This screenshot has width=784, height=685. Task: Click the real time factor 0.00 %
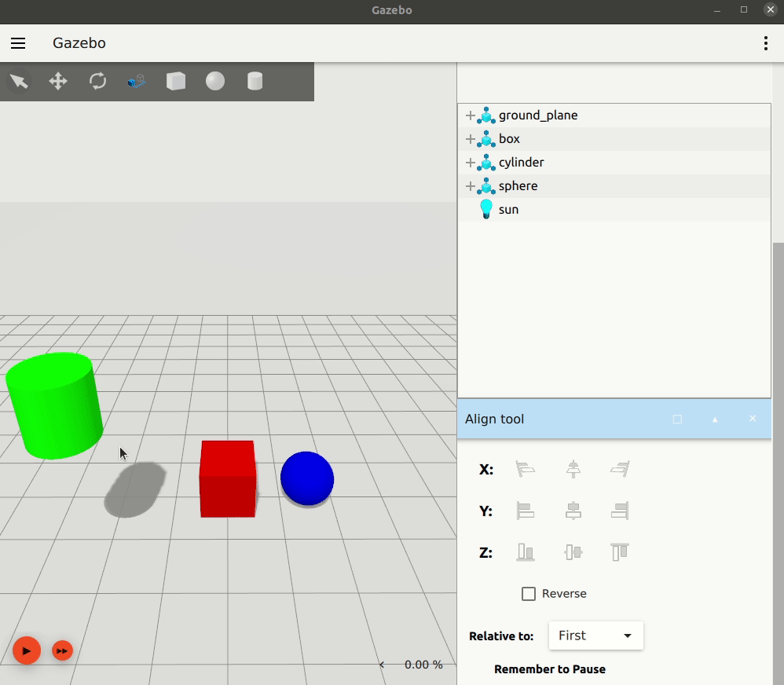(x=423, y=665)
